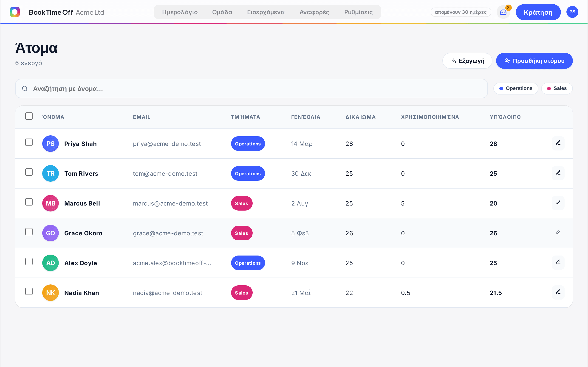
Task: Click Tom Rivers' edit pencil icon
Action: point(558,173)
